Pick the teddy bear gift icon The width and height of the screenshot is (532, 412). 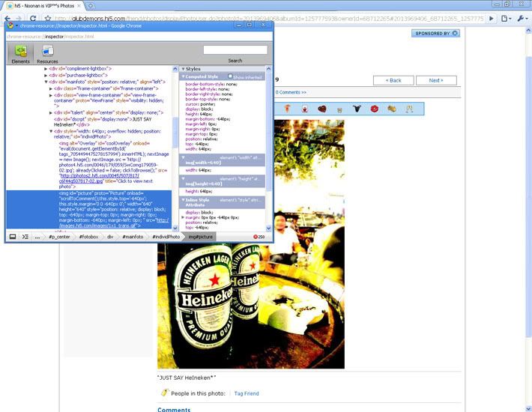(x=305, y=109)
